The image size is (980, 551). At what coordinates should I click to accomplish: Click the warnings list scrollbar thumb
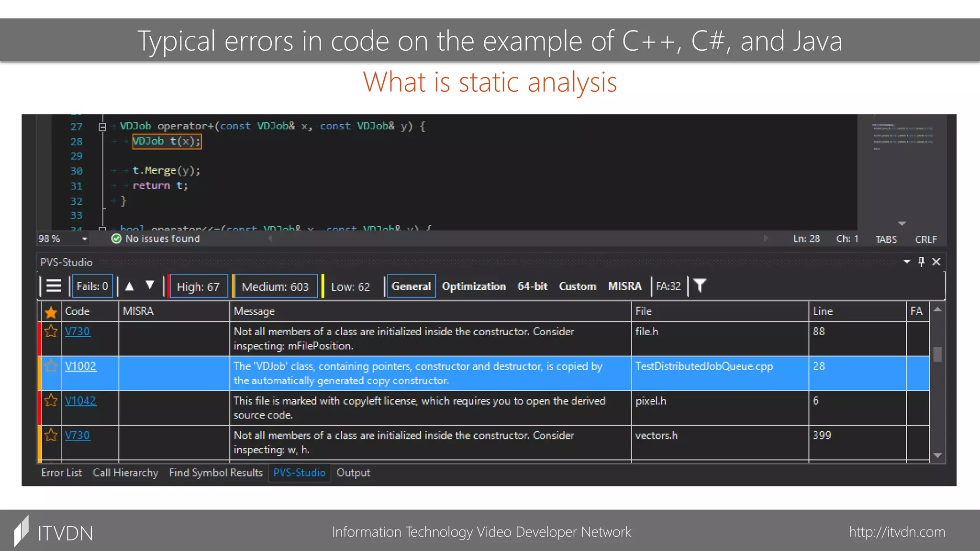tap(937, 354)
